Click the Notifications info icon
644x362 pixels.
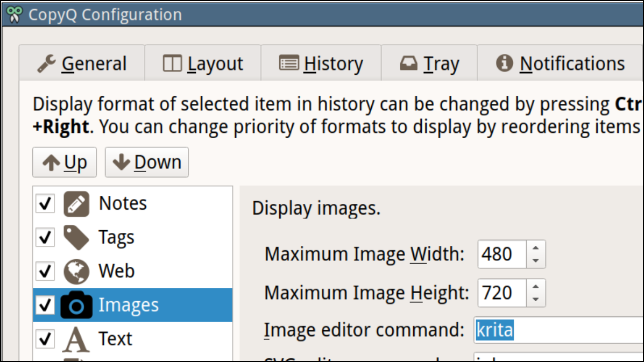pyautogui.click(x=504, y=63)
